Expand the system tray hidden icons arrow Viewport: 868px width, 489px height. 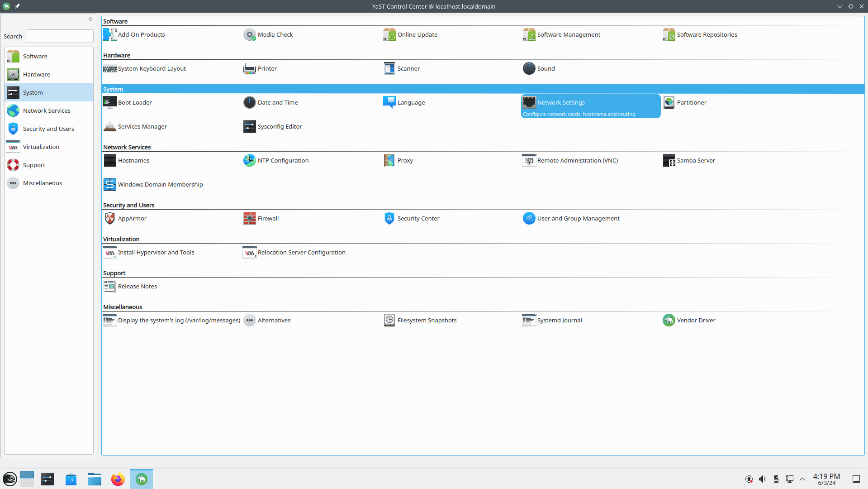802,479
